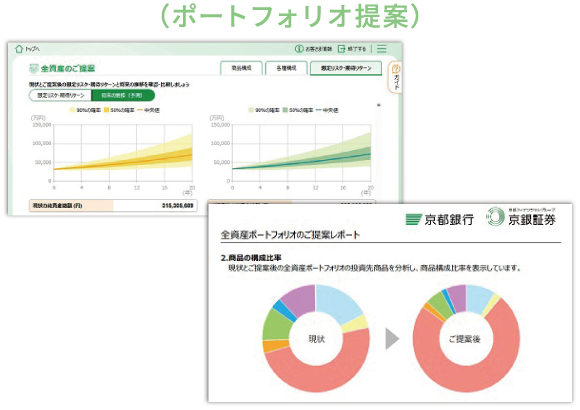Click the 終了する exit icon
Viewport: 580px width, 410px height.
(341, 49)
